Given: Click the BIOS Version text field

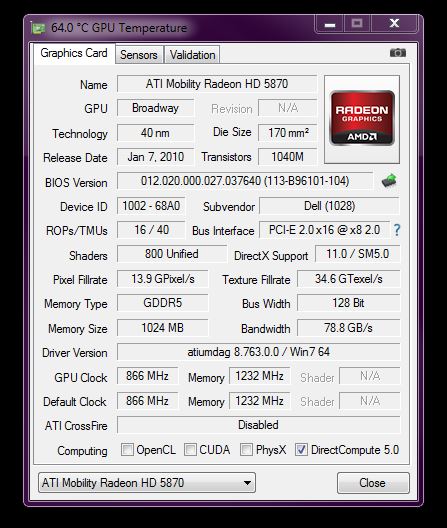Looking at the screenshot, I should tap(245, 181).
